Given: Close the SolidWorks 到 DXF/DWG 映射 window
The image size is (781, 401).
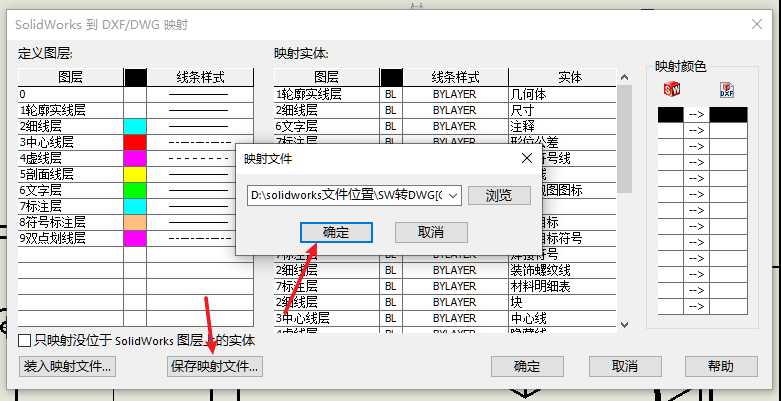Looking at the screenshot, I should [757, 24].
